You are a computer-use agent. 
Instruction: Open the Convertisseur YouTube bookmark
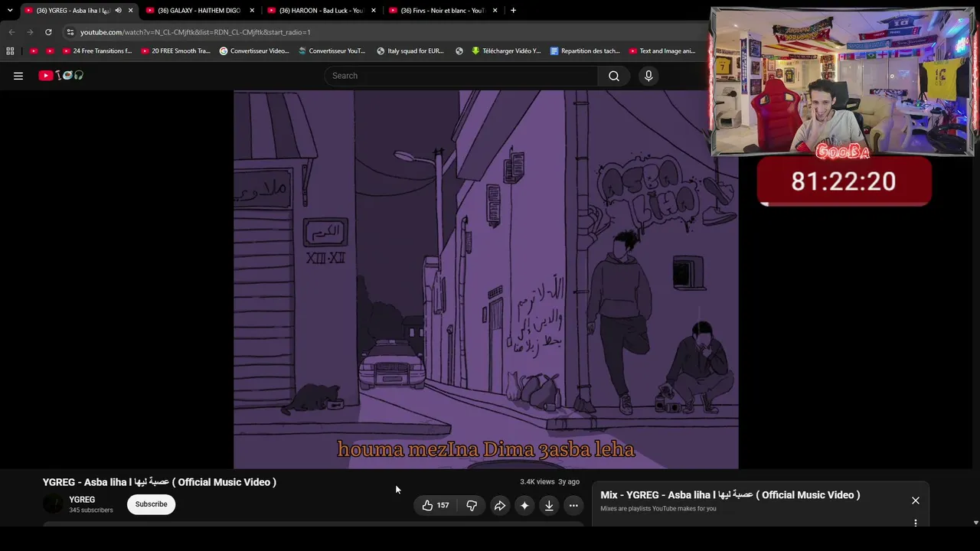(x=332, y=51)
